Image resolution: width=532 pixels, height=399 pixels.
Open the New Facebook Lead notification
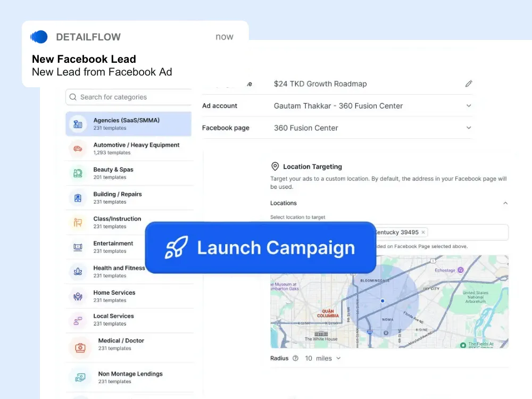[135, 54]
